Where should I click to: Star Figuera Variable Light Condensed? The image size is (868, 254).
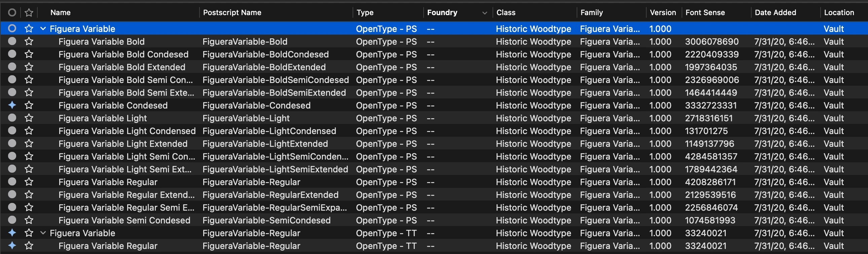pos(29,131)
